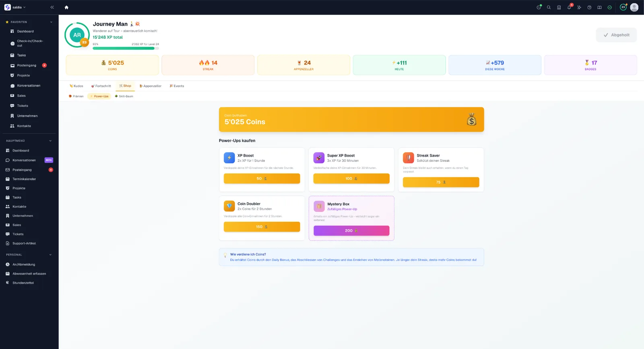Click the saldia logo icon
The height and width of the screenshot is (349, 644).
[7, 7]
